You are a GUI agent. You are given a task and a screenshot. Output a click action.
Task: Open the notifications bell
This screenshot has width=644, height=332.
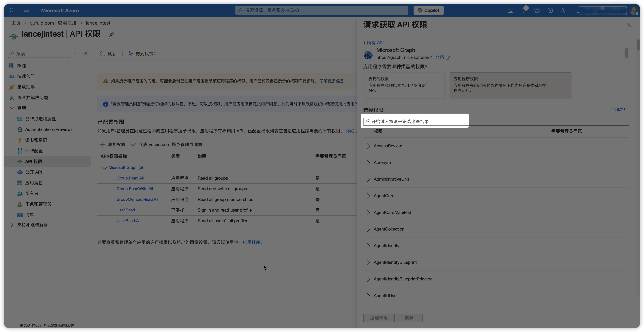[x=524, y=10]
